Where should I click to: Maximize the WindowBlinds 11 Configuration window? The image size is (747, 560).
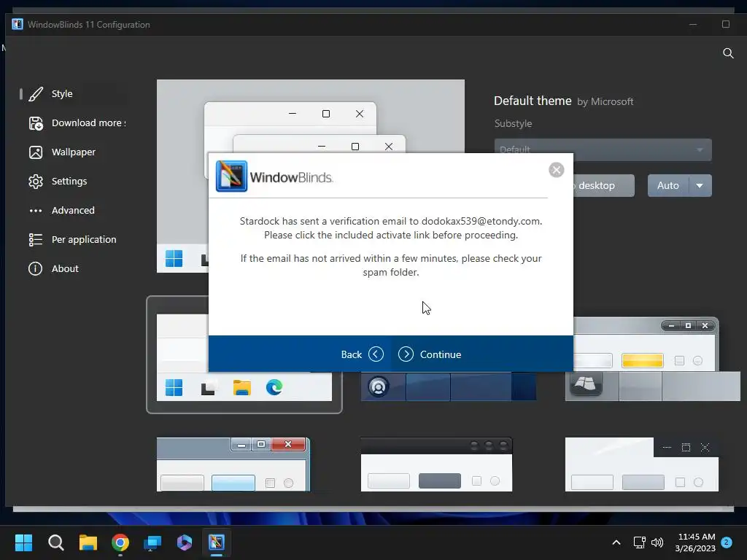(x=726, y=24)
